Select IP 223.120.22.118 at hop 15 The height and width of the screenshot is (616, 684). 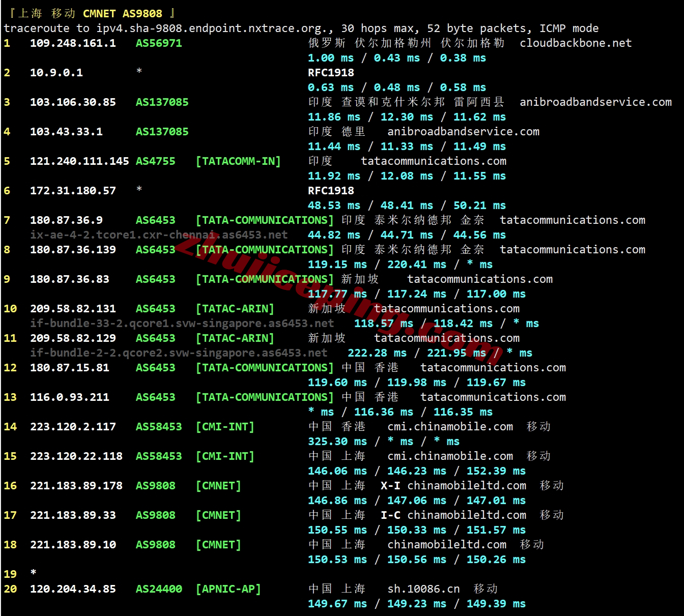pyautogui.click(x=76, y=456)
